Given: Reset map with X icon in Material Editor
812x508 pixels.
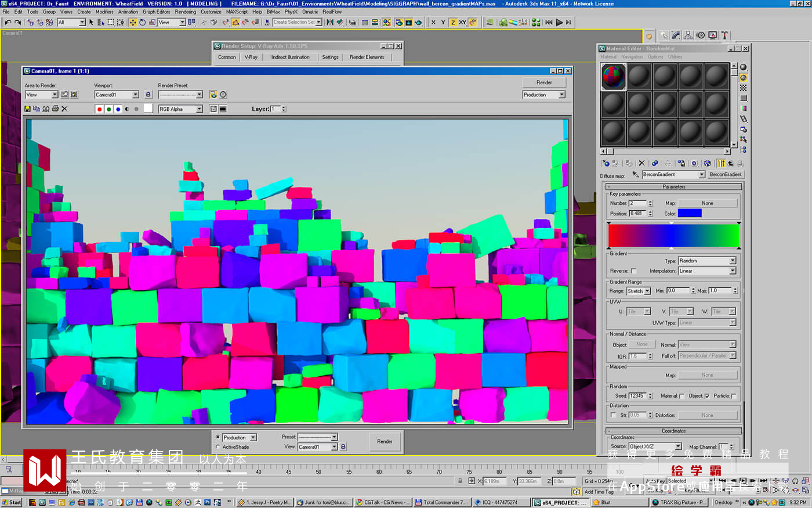Looking at the screenshot, I should point(641,164).
